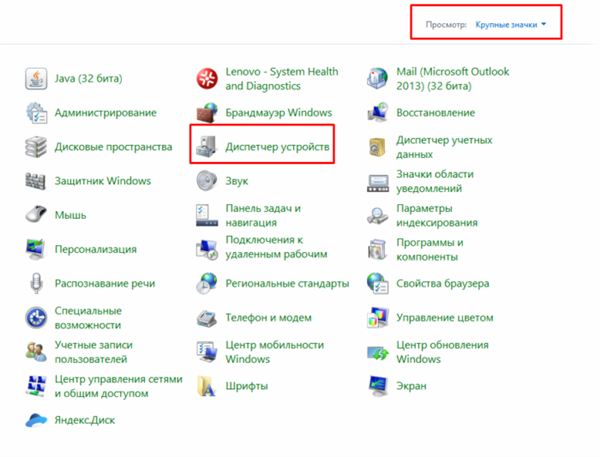
Task: Open the Экран link text
Action: pos(411,386)
